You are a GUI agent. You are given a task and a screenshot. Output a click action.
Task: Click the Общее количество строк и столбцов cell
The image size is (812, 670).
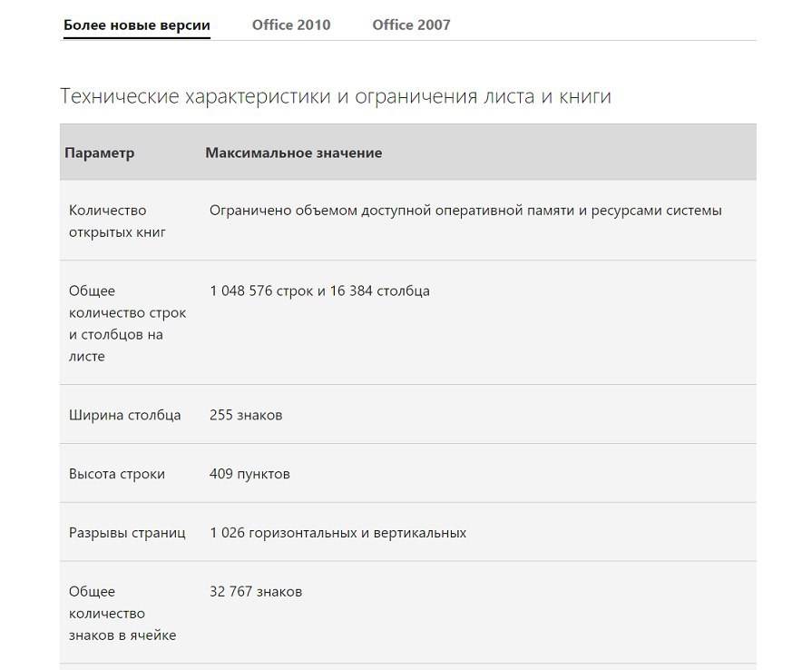point(127,323)
